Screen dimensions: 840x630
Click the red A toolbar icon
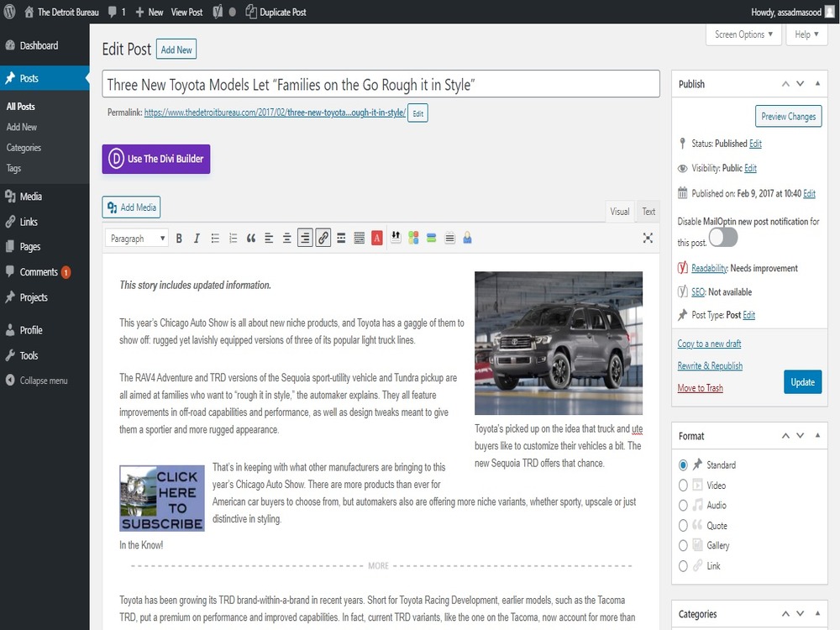pos(377,239)
